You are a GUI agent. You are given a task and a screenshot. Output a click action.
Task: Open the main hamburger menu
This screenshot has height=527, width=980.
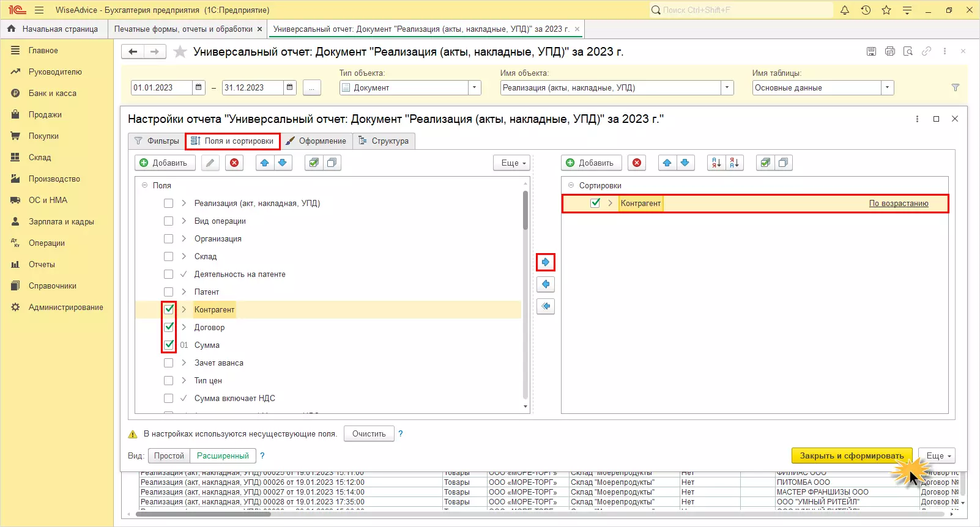click(x=39, y=10)
